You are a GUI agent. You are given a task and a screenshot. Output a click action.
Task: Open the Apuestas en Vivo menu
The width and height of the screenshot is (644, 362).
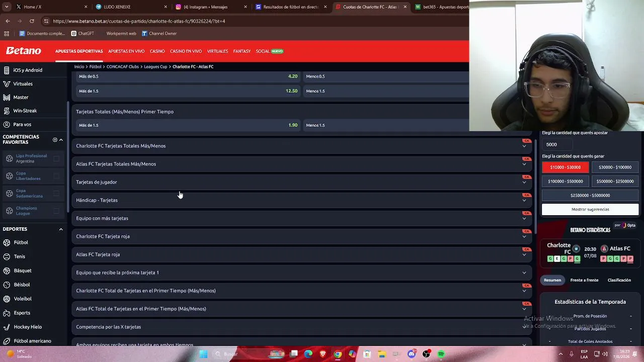tap(126, 51)
